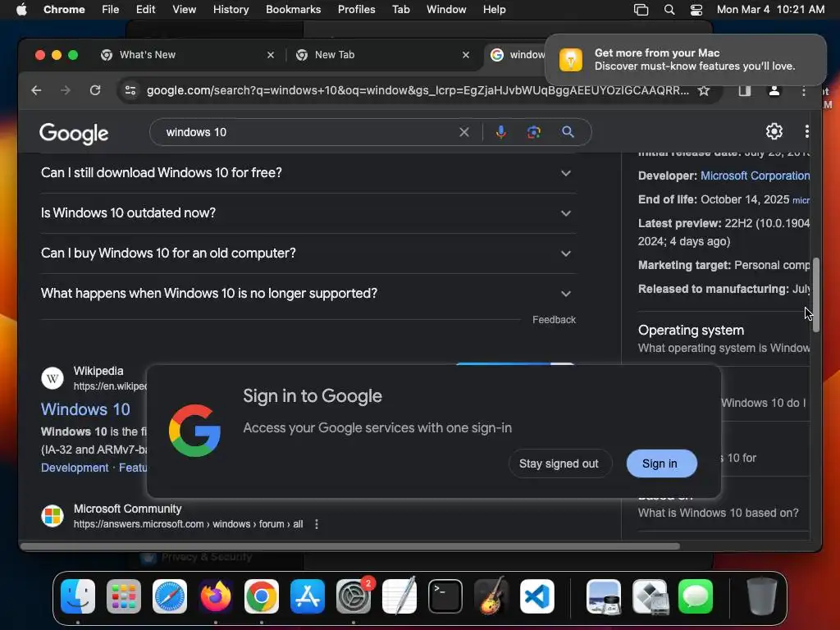Open the Chrome profile icon

774,90
